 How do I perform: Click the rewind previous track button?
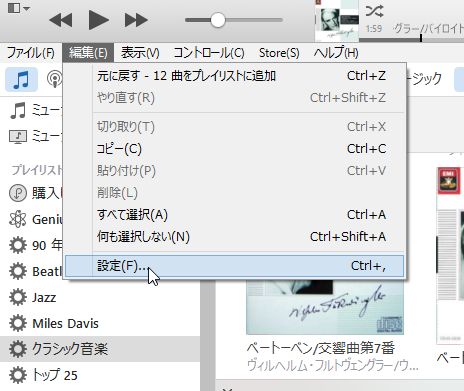61,20
